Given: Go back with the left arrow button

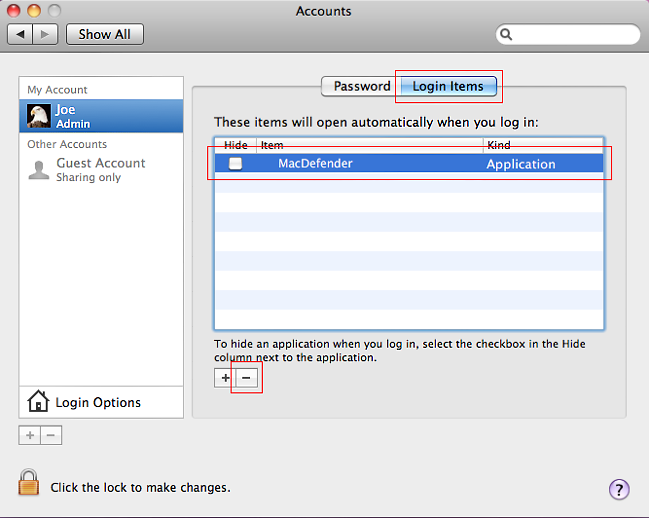Looking at the screenshot, I should 20,34.
